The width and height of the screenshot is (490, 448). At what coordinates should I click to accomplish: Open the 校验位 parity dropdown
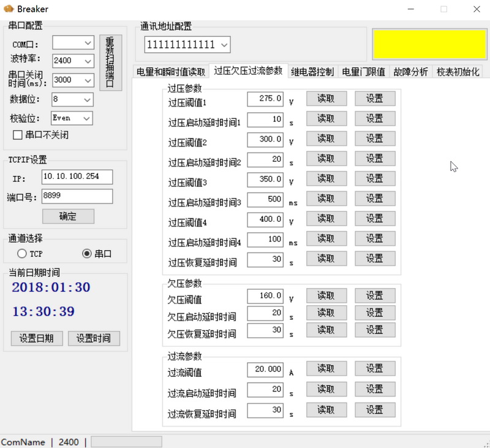coord(87,118)
